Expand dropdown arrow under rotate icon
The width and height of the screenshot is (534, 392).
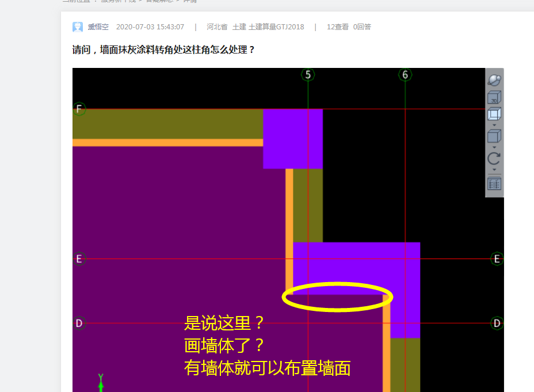click(x=494, y=170)
